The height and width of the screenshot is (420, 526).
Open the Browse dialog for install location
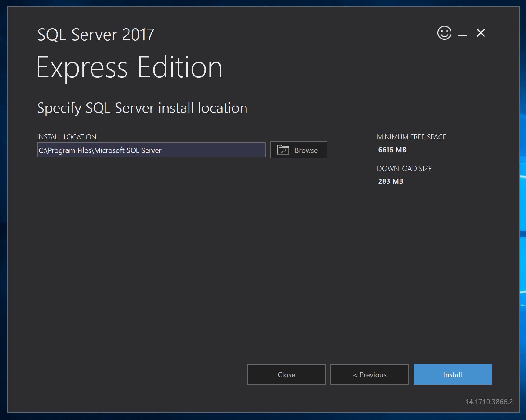click(x=299, y=150)
